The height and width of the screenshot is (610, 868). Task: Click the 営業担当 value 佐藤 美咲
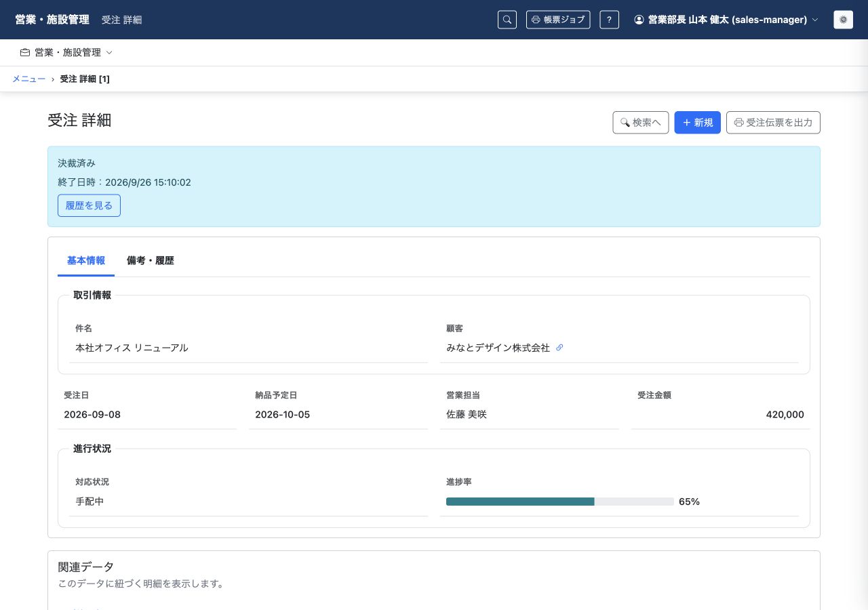click(x=467, y=414)
